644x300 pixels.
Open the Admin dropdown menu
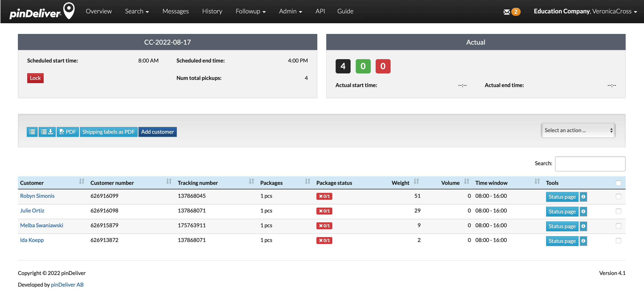pos(290,11)
